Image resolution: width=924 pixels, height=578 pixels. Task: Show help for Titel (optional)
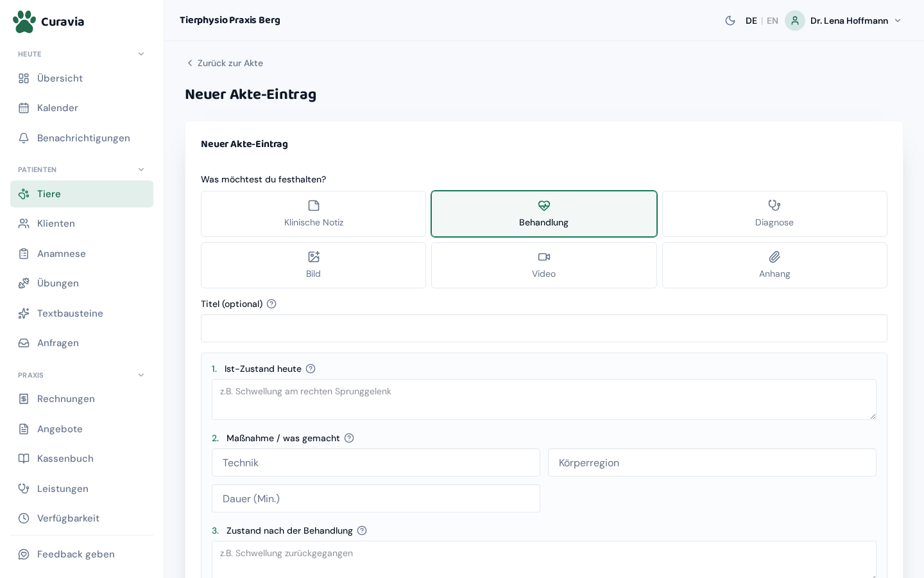(271, 304)
